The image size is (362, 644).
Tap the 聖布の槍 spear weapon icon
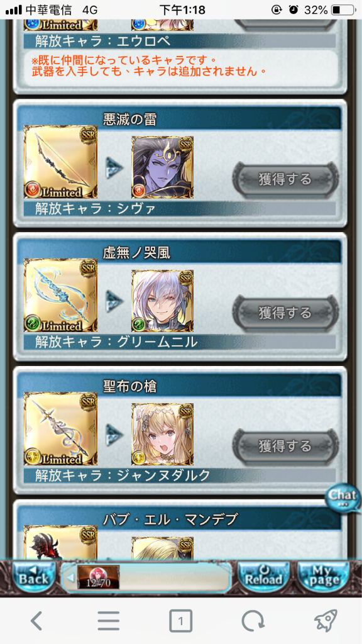(x=61, y=429)
